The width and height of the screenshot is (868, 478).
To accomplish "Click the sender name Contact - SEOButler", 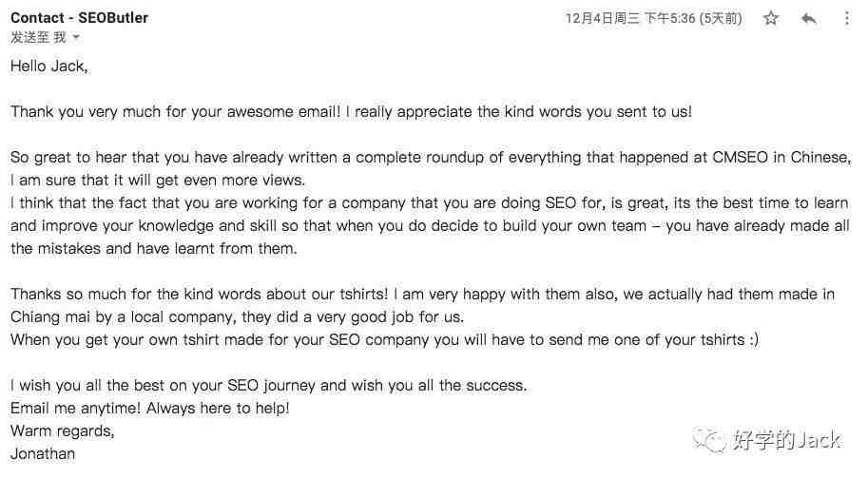I will pyautogui.click(x=79, y=18).
